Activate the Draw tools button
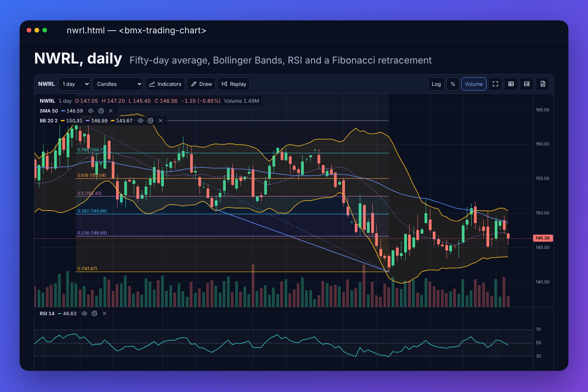The width and height of the screenshot is (588, 392). coord(201,84)
